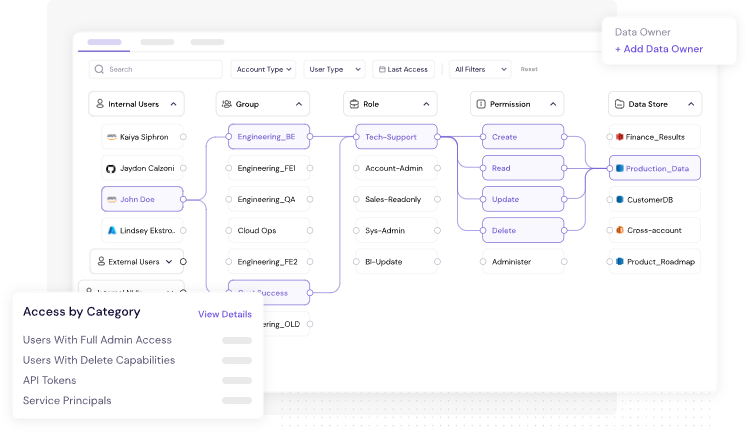Select the Engineering_BE group node
The image size is (748, 432).
269,137
